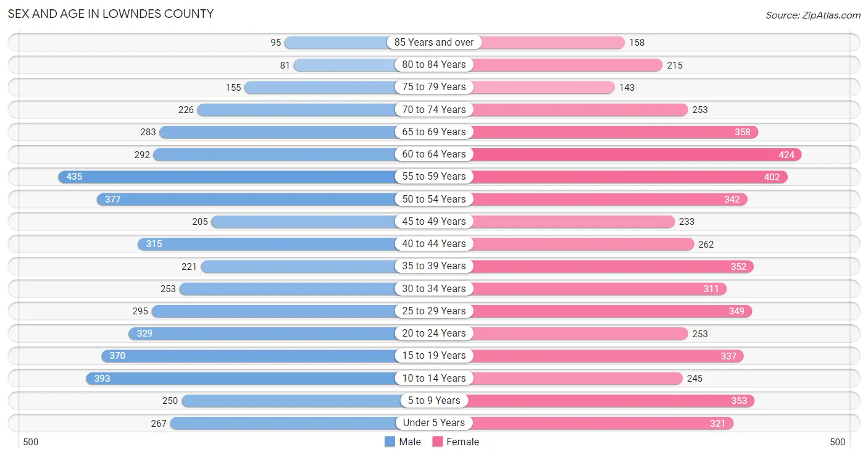
Task: Click the chart title Sex and Age in Lowndes County
Action: (x=111, y=14)
